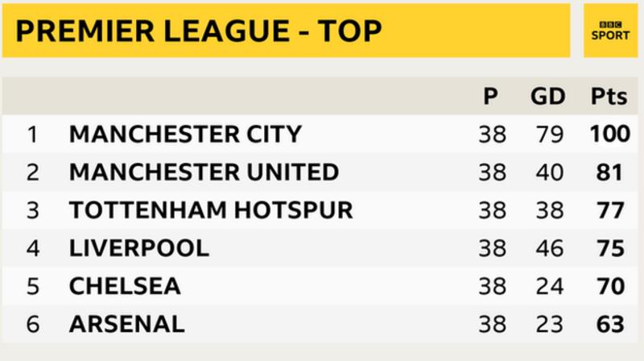The image size is (644, 361).
Task: Click Arsenal's 63 points value
Action: (x=610, y=324)
